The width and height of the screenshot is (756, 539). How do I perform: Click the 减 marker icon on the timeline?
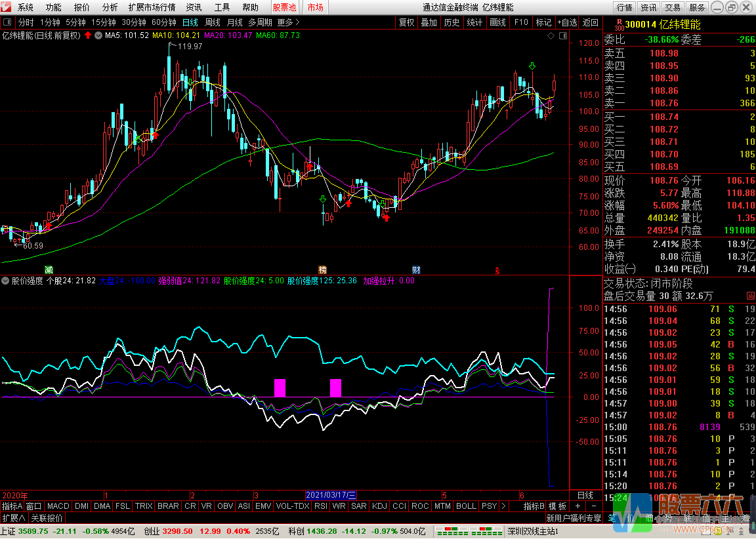tap(48, 269)
